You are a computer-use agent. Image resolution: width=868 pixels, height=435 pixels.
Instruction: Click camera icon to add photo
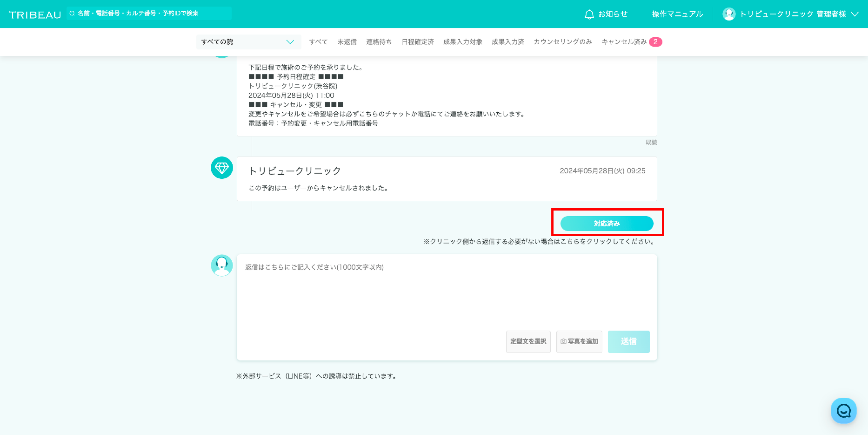(563, 341)
